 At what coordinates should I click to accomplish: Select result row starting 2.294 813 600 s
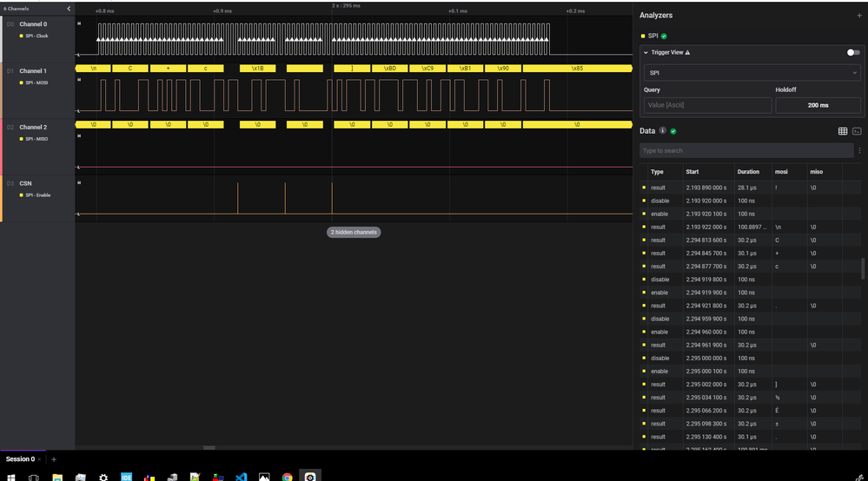(751, 240)
